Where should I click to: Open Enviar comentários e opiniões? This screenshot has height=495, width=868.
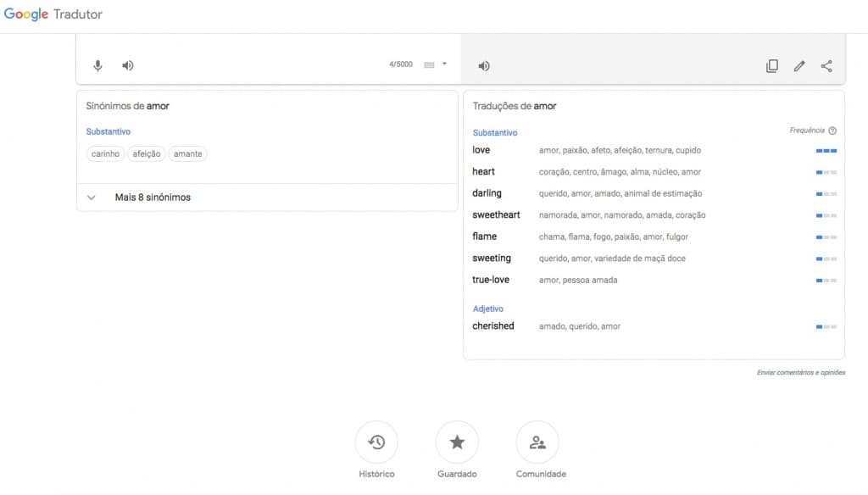point(801,372)
